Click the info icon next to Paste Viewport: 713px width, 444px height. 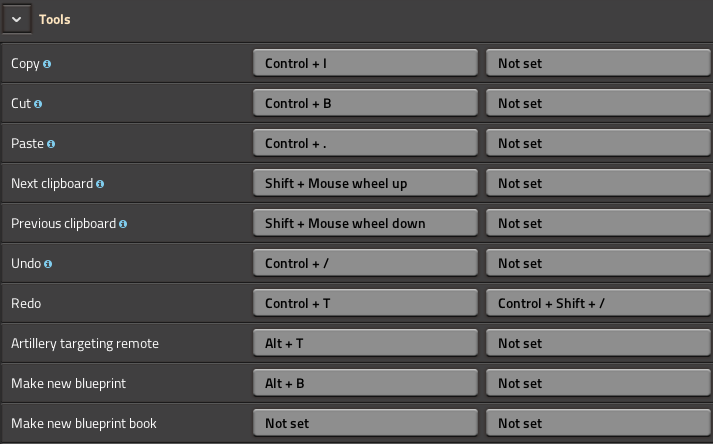pos(51,144)
